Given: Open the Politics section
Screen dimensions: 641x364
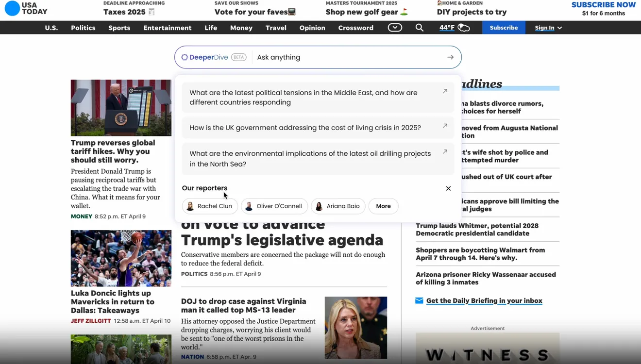Looking at the screenshot, I should pyautogui.click(x=83, y=28).
